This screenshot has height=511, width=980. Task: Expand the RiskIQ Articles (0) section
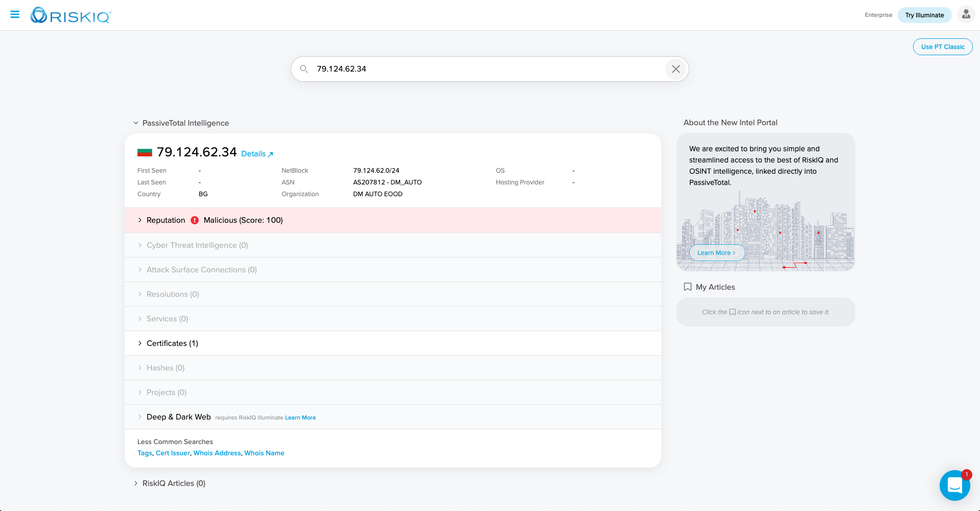136,483
